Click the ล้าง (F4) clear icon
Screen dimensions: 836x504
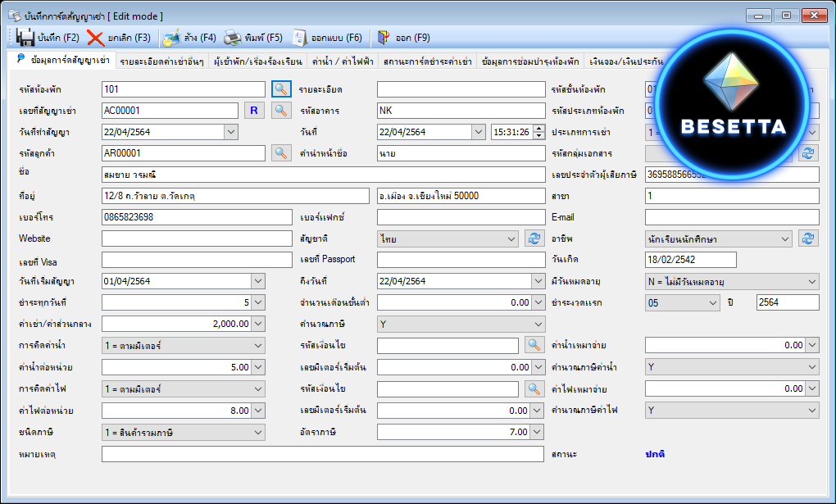171,38
